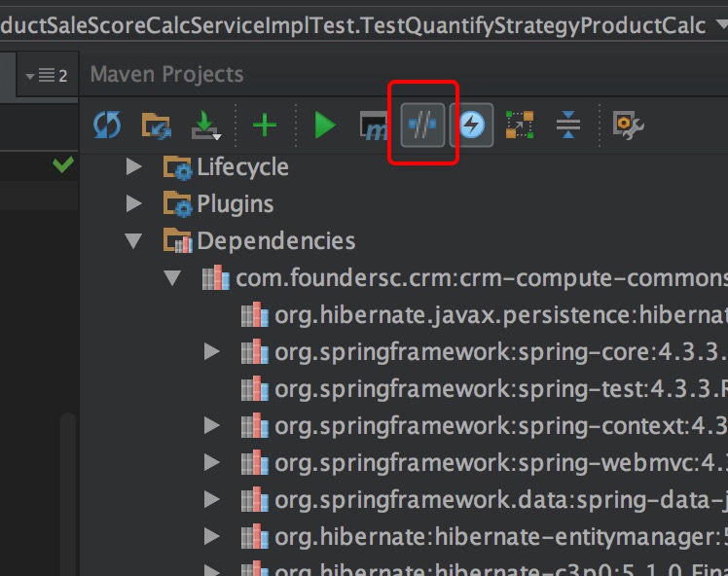The width and height of the screenshot is (728, 576).
Task: Show Maven dependencies diagram icon
Action: (x=520, y=125)
